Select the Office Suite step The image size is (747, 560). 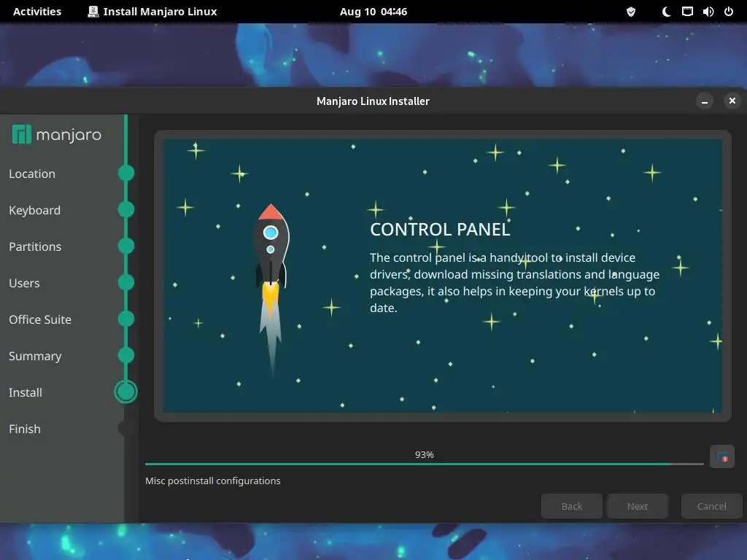(x=40, y=319)
